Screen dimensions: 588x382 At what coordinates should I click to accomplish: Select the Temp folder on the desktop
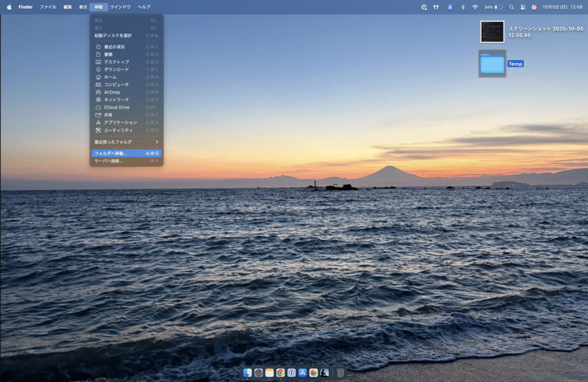pyautogui.click(x=492, y=64)
